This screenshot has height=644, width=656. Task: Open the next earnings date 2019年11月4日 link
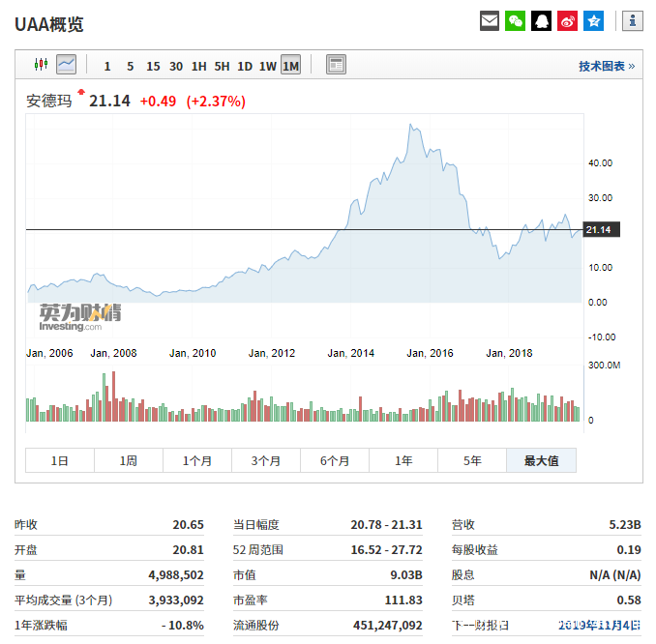point(599,626)
